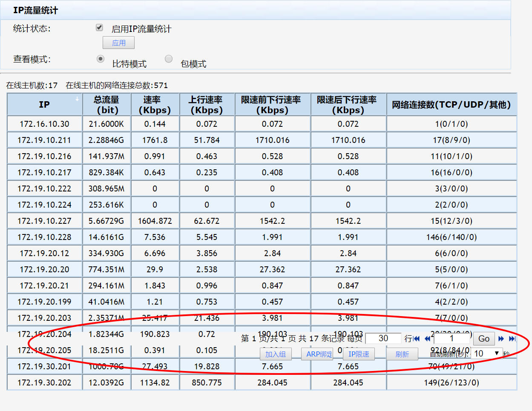This screenshot has height=411, width=532.
Task: Click the IP限速 button
Action: [x=359, y=354]
